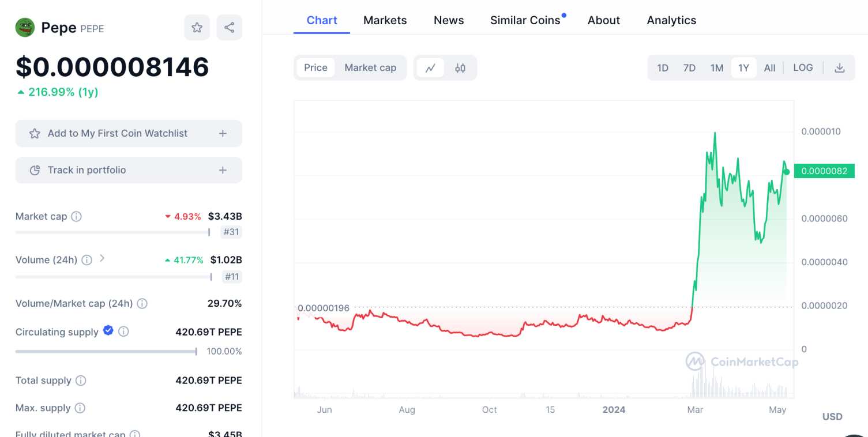Screen dimensions: 868x437
Task: Set chart range to All
Action: (770, 68)
